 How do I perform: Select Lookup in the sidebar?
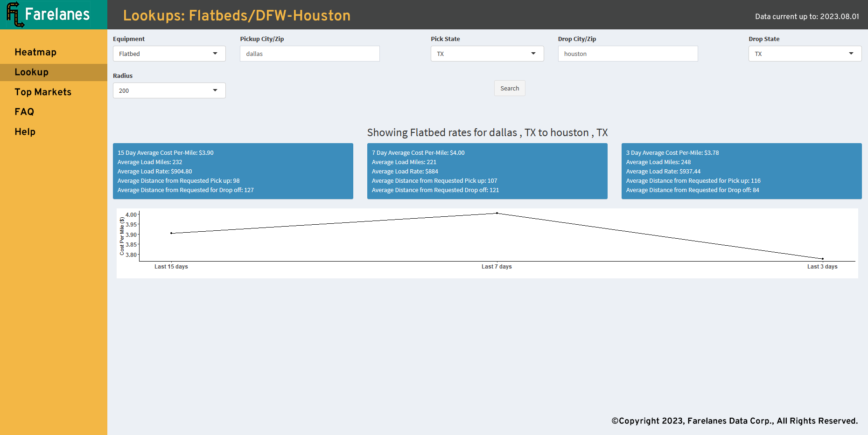click(x=32, y=72)
